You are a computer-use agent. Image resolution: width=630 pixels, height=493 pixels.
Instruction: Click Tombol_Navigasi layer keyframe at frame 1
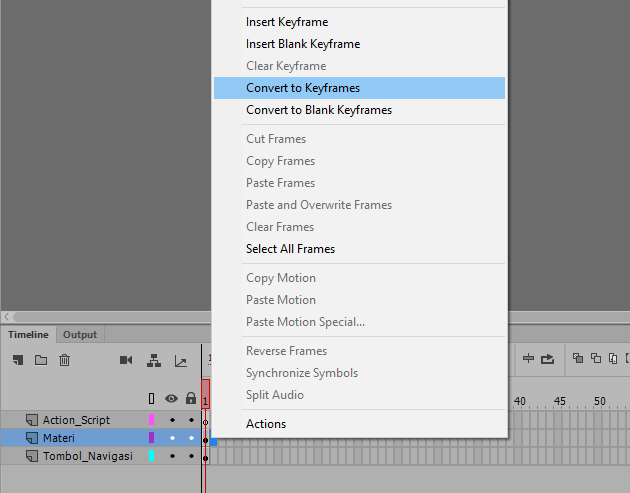[205, 458]
